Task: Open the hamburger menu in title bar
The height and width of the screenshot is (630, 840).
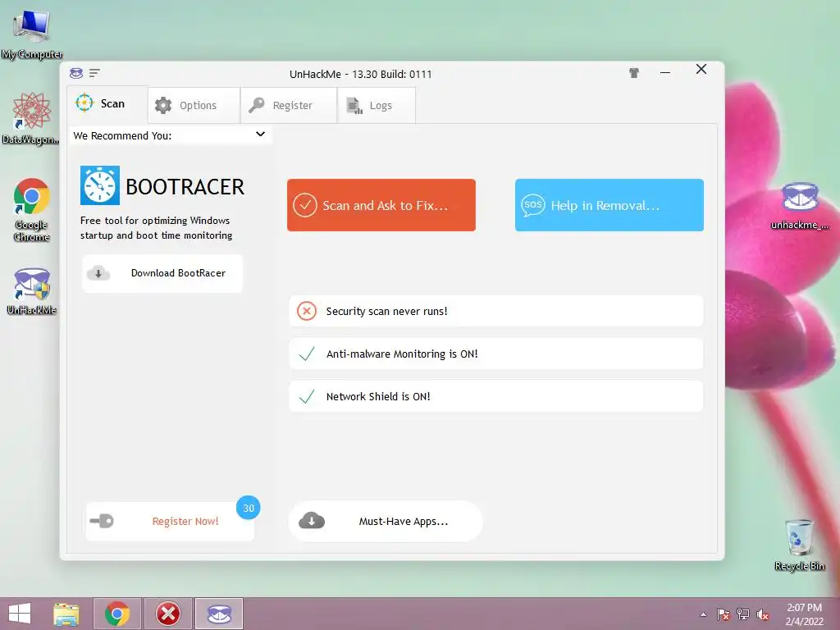Action: (x=94, y=73)
